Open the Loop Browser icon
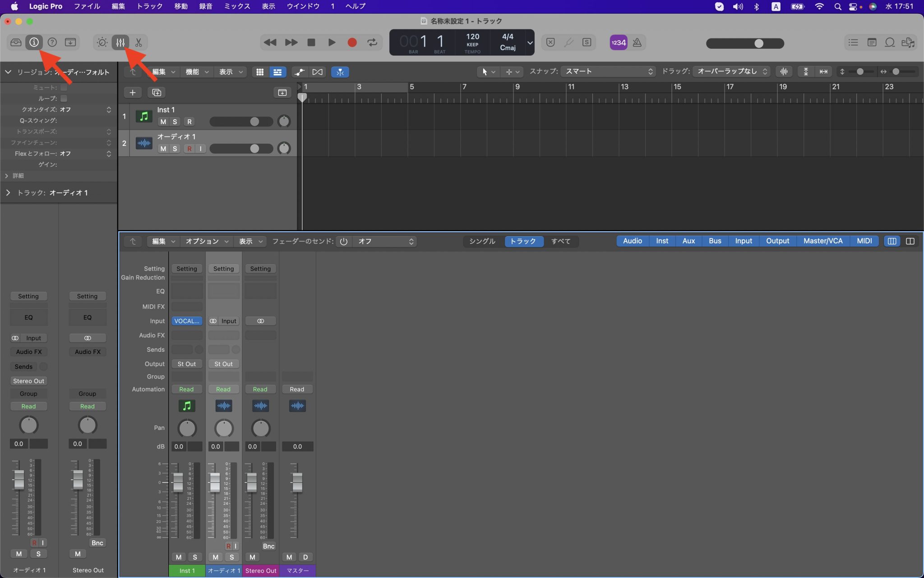Image resolution: width=924 pixels, height=578 pixels. click(890, 42)
